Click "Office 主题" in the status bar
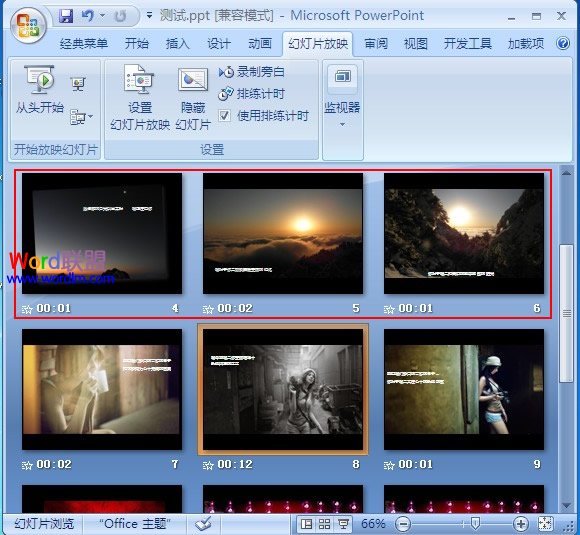This screenshot has width=580, height=535. (x=135, y=524)
